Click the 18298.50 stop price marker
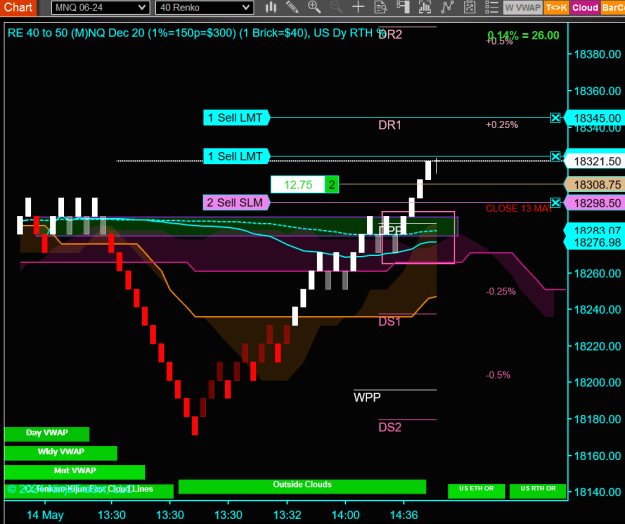Screen dimensions: 625x524 point(595,203)
